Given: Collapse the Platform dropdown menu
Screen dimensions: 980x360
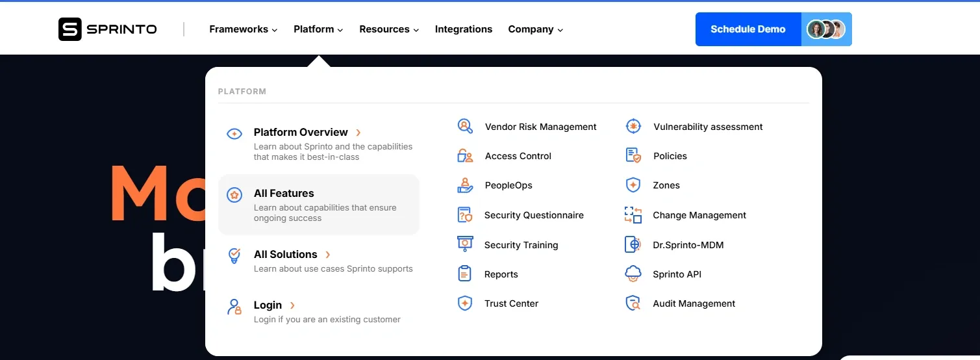Looking at the screenshot, I should pyautogui.click(x=318, y=29).
